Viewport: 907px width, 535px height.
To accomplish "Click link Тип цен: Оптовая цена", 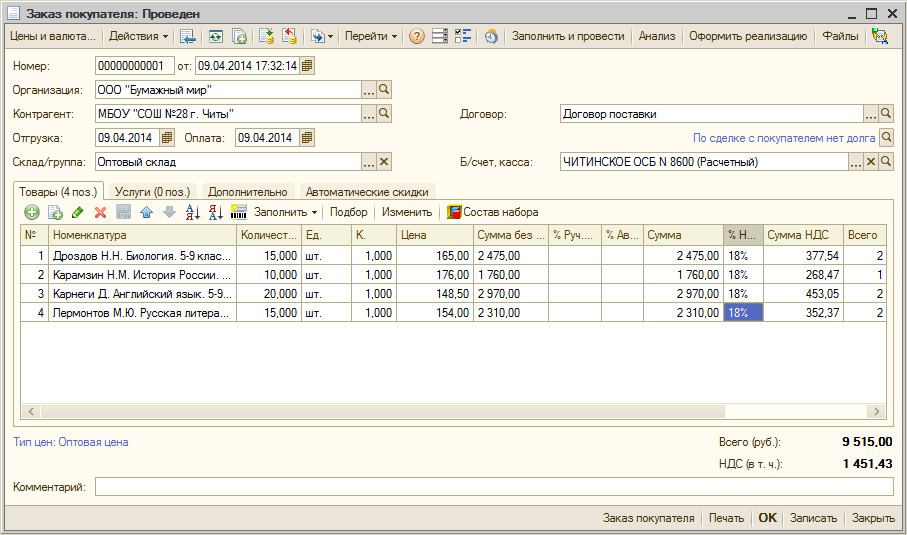I will tap(71, 442).
